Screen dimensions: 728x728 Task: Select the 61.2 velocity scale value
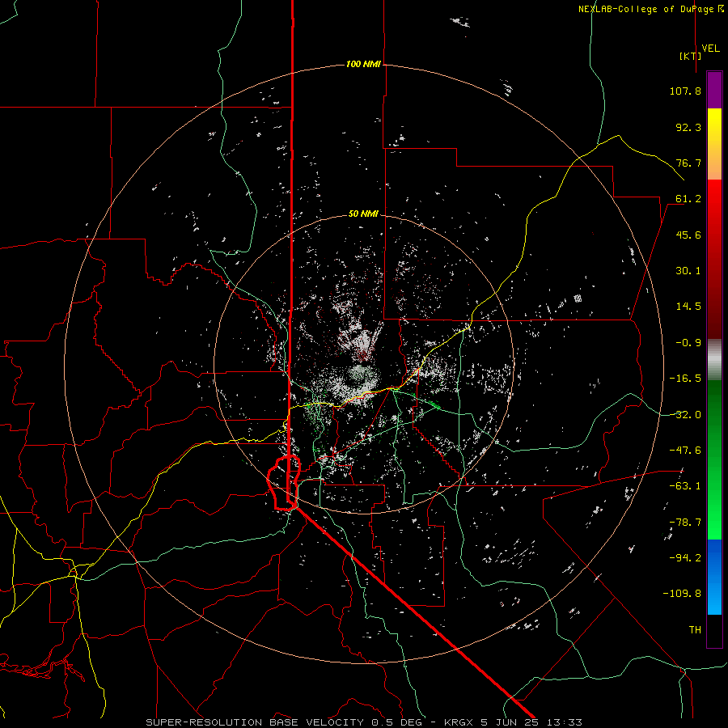pos(688,199)
